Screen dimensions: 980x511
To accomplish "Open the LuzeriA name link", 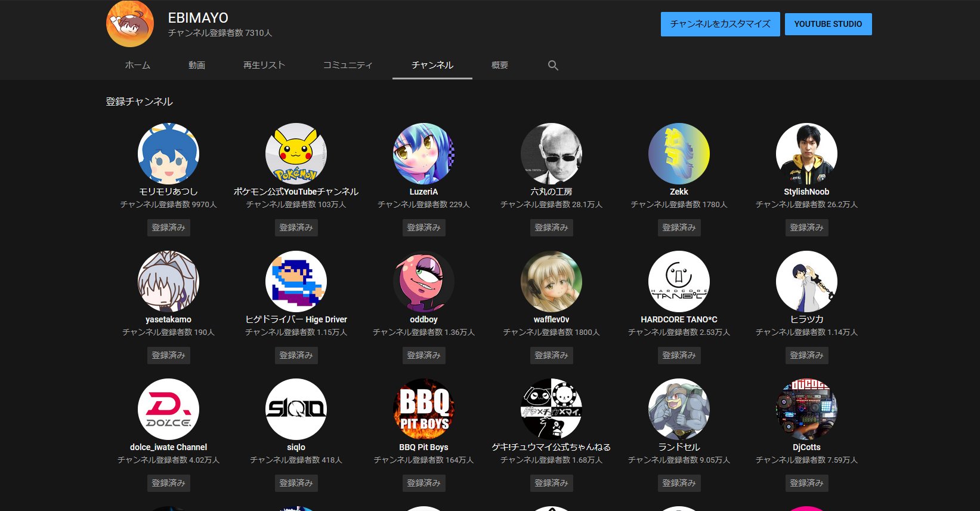I will click(x=423, y=192).
